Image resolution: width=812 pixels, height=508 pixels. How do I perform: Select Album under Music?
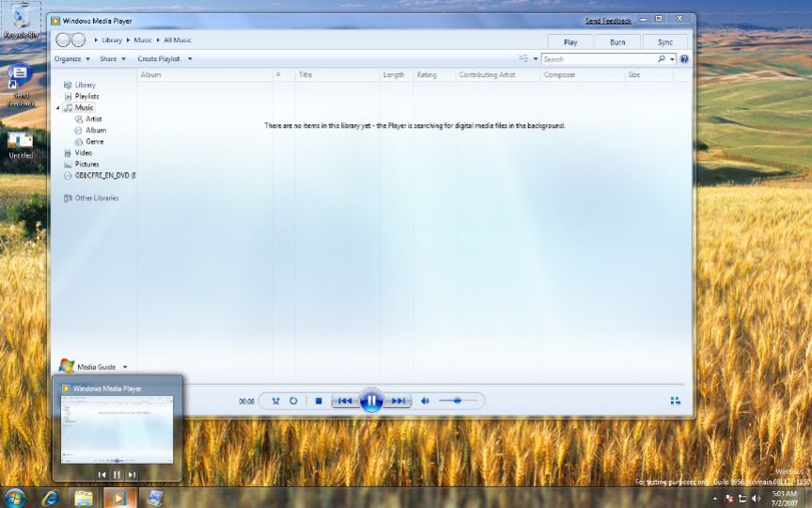pos(95,131)
